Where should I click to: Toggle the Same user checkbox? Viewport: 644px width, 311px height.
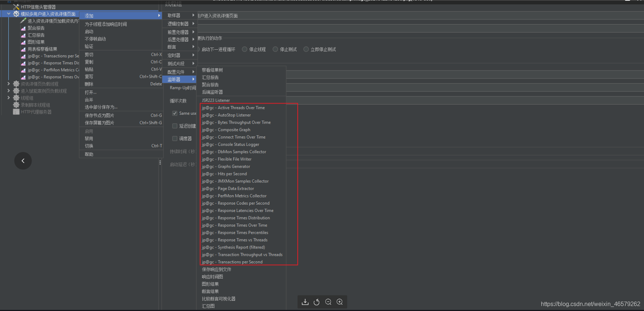pyautogui.click(x=175, y=113)
